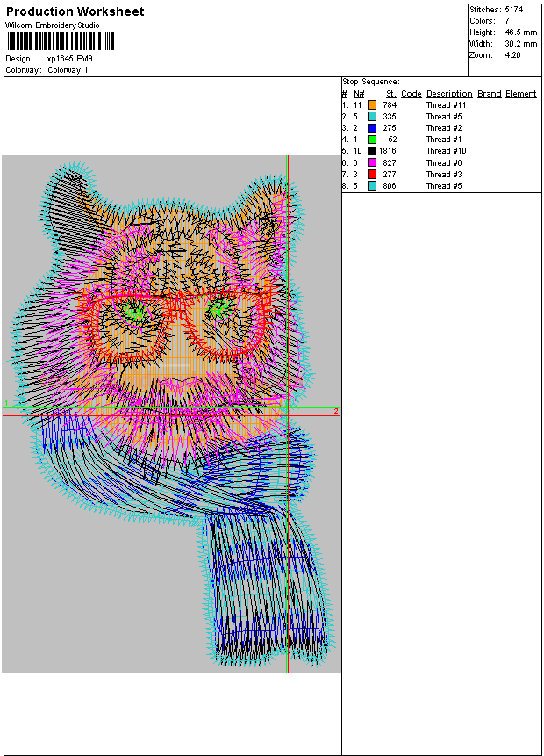Click the colors count '7'

[507, 21]
